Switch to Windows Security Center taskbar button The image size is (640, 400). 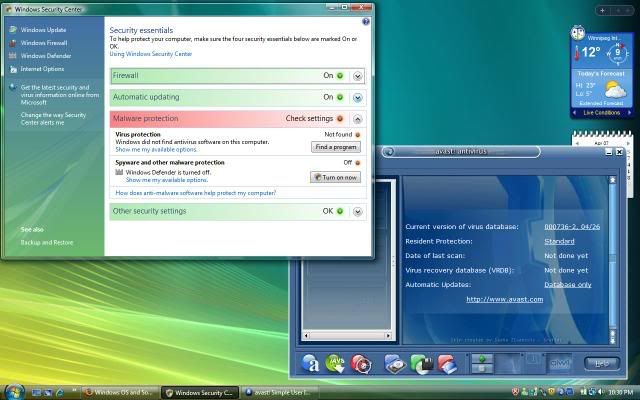point(200,393)
